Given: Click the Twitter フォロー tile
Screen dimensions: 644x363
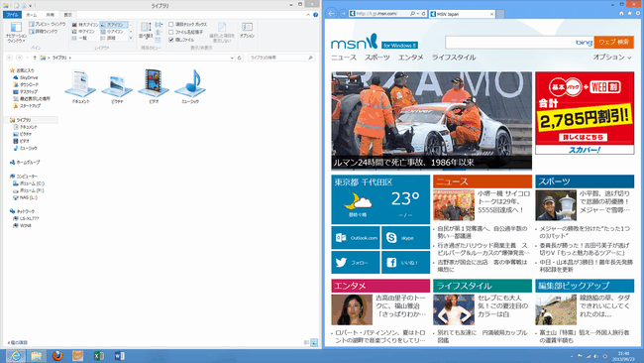Looking at the screenshot, I should click(356, 262).
